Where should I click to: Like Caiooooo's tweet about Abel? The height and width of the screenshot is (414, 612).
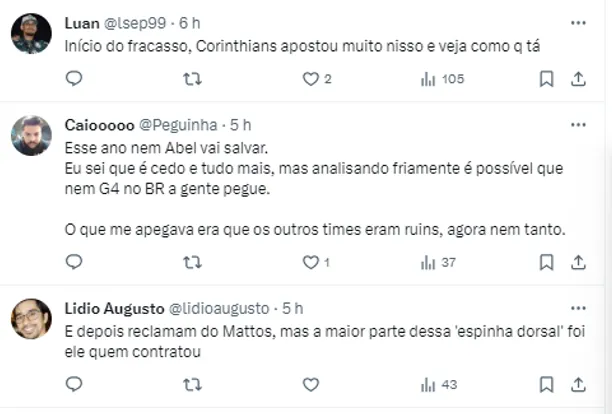point(310,263)
